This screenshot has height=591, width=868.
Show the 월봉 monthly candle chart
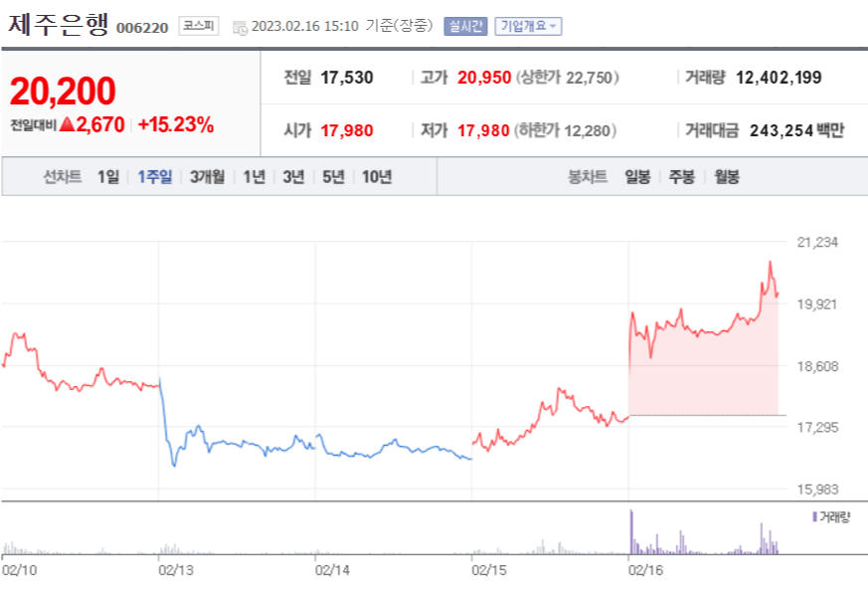tap(726, 177)
